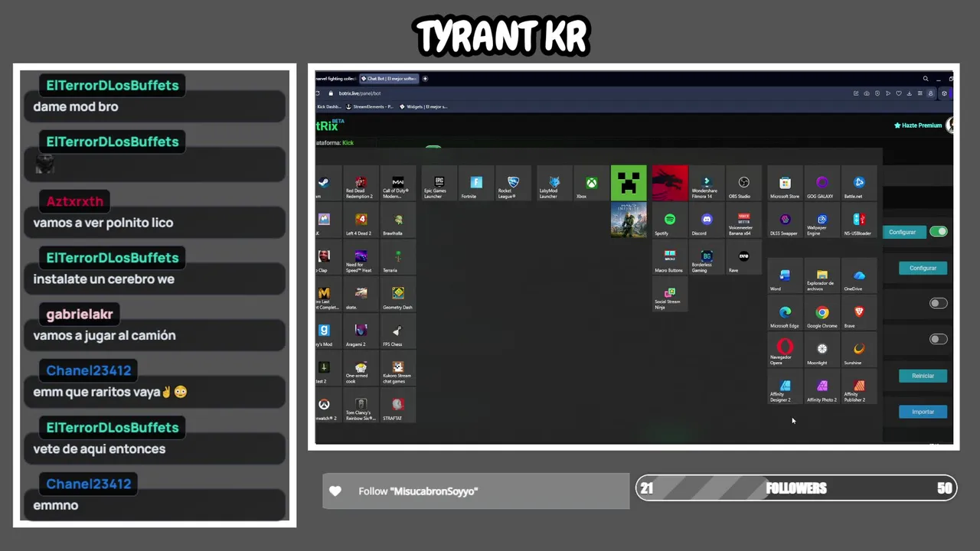Open the Rocket League tile
980x551 pixels.
[513, 184]
